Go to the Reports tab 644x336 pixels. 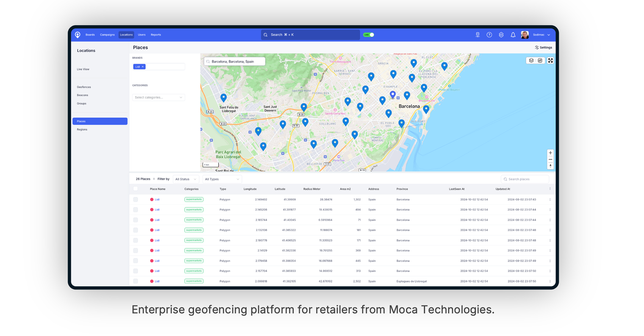156,35
